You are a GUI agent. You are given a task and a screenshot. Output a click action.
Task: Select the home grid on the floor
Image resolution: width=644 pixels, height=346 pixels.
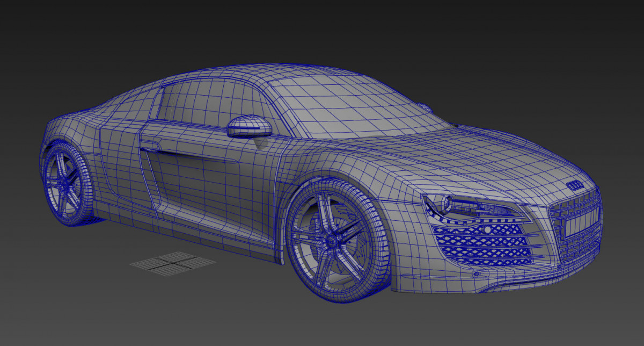point(173,262)
